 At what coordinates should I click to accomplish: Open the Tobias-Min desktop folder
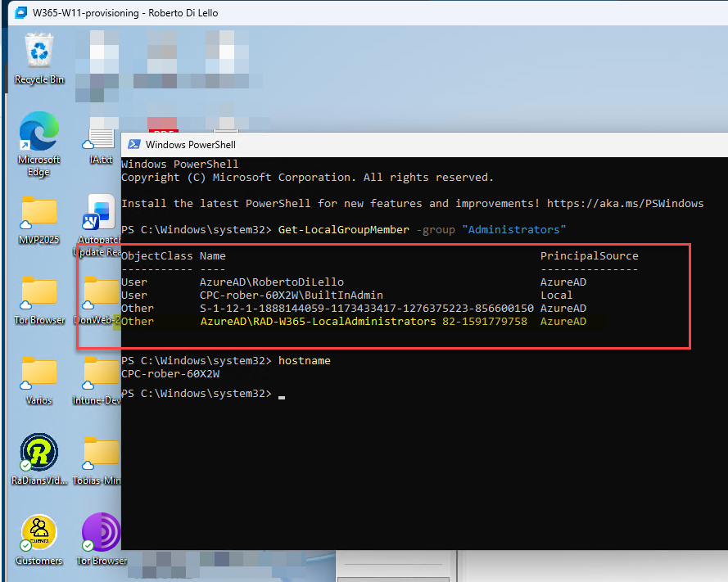[101, 453]
